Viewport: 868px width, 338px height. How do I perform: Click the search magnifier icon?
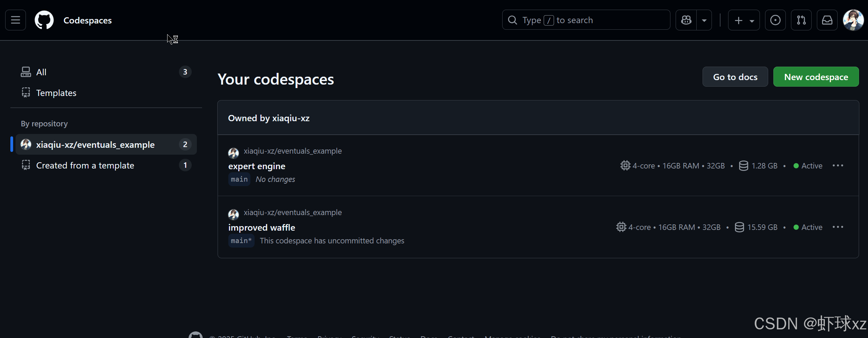(x=513, y=20)
